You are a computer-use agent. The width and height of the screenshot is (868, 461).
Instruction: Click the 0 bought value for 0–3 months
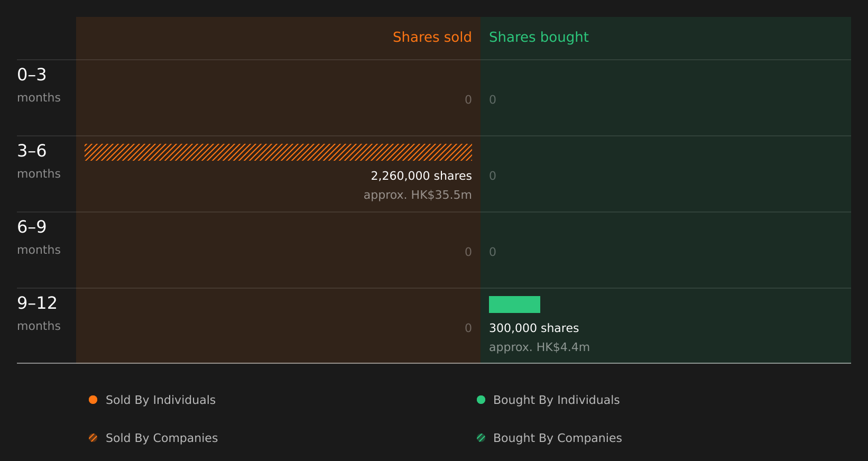click(x=493, y=99)
